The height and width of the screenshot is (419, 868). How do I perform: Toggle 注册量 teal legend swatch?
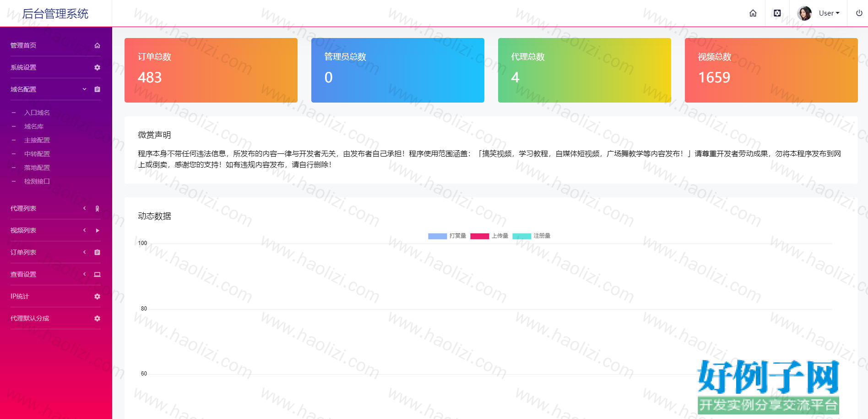(x=522, y=236)
